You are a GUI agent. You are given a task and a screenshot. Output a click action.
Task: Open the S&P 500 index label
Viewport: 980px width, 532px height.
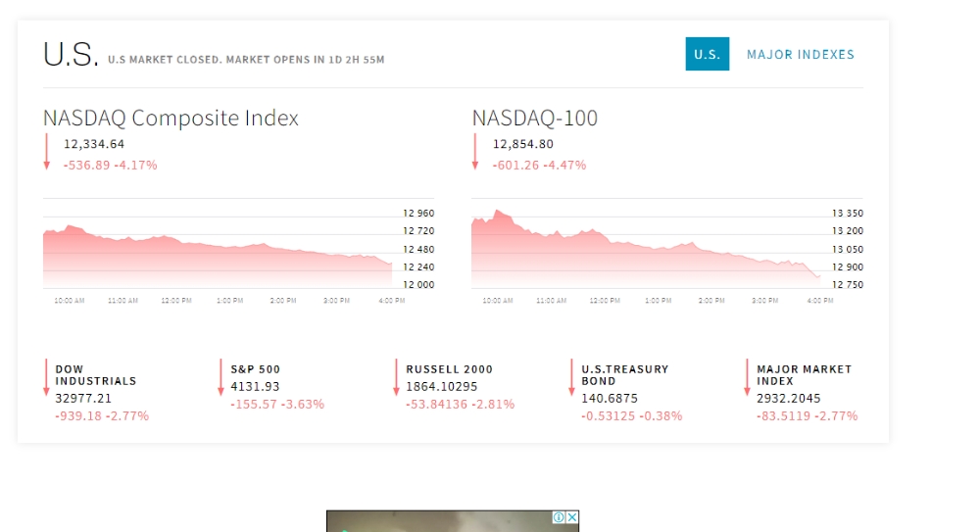(255, 369)
